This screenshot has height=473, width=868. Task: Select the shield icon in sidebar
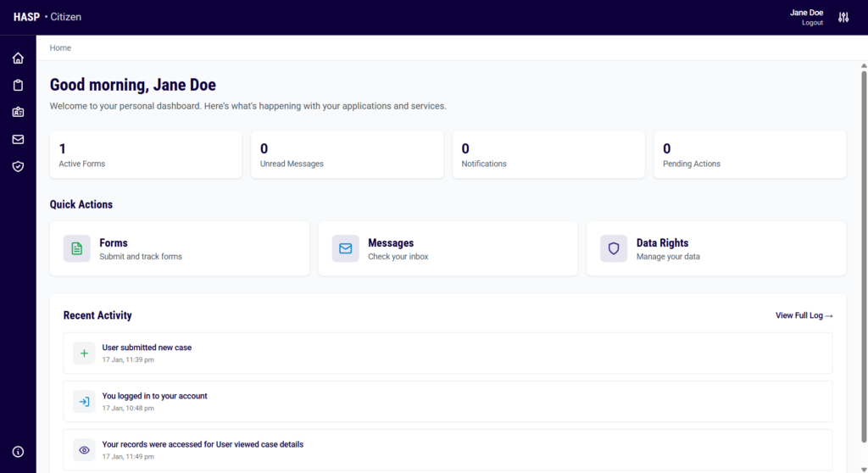(18, 167)
